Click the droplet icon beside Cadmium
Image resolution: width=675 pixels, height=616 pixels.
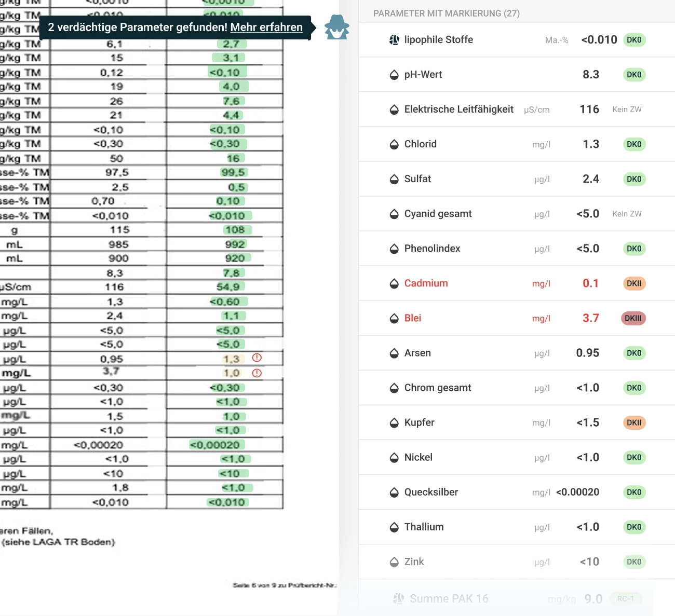coord(394,283)
